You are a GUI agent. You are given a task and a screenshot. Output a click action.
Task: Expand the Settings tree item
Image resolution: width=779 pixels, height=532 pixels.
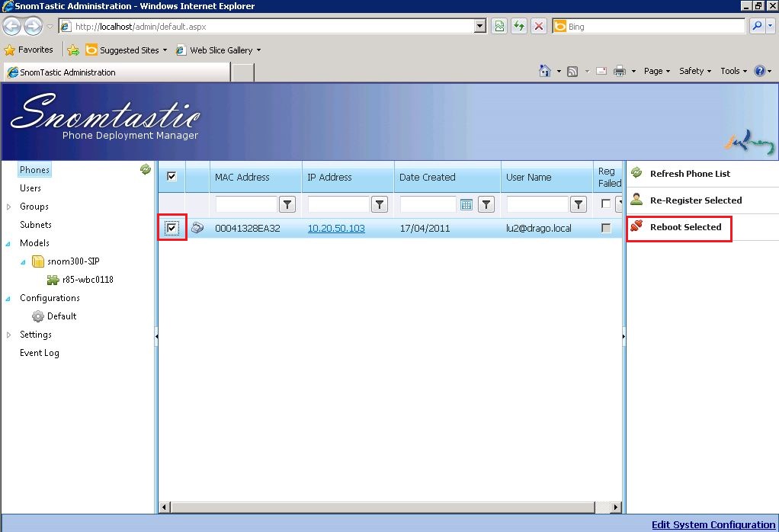[11, 335]
